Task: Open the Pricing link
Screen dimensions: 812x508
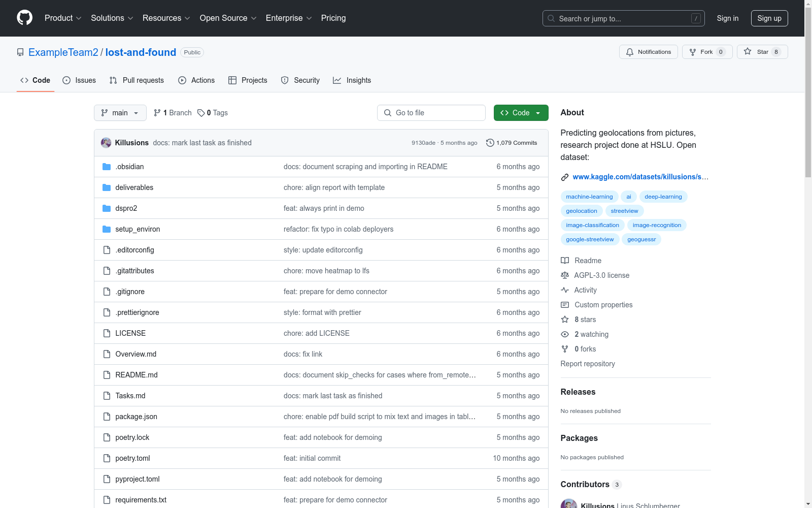Action: (333, 18)
